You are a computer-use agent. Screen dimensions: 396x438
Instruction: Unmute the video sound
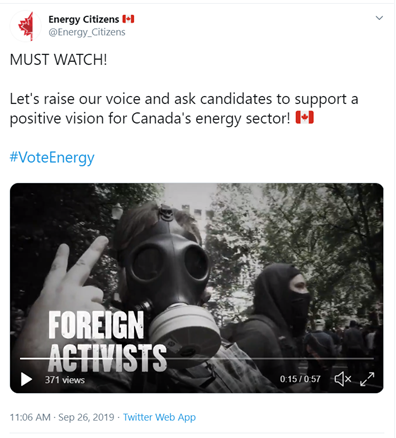pos(343,379)
